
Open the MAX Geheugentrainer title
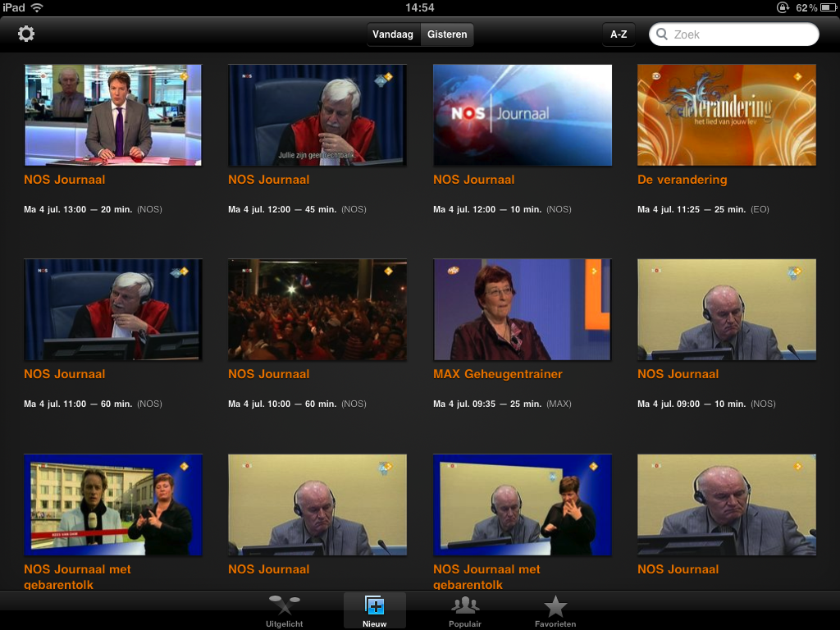498,374
